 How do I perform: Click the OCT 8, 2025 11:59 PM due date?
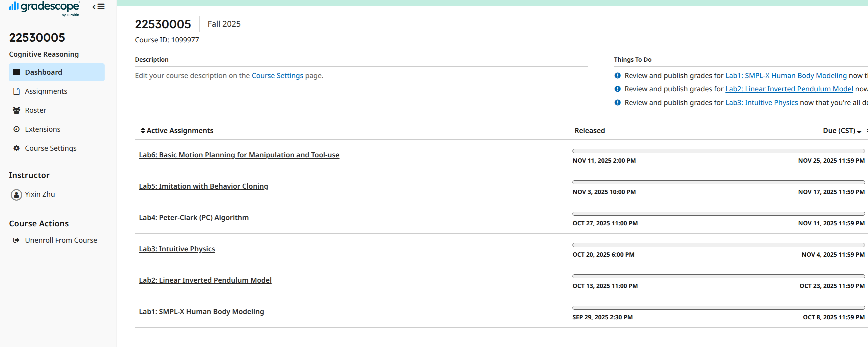834,317
